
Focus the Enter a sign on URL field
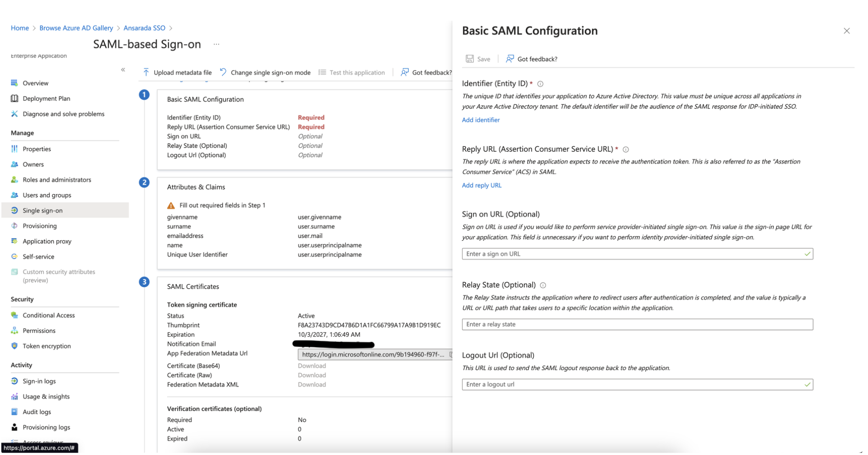[637, 254]
